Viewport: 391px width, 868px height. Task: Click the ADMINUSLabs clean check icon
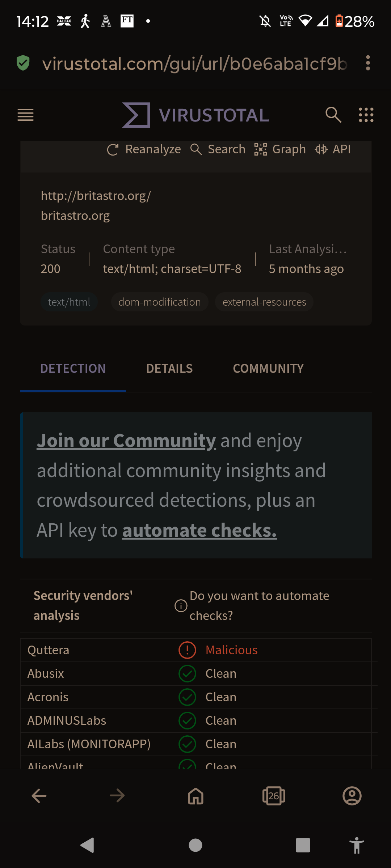187,720
